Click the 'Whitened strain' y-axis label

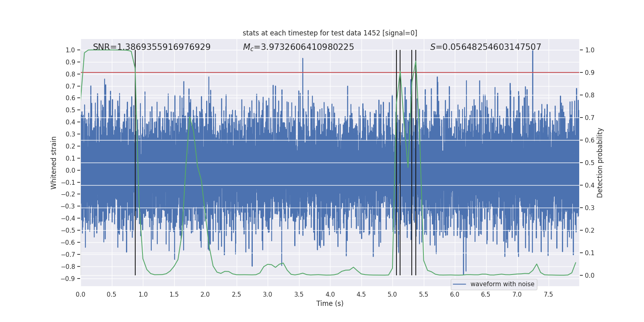(54, 163)
